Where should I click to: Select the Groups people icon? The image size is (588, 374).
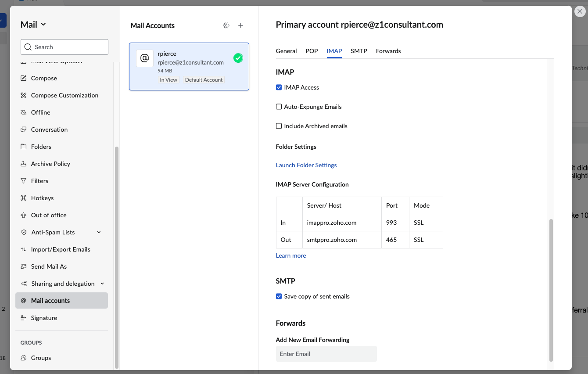coord(24,358)
